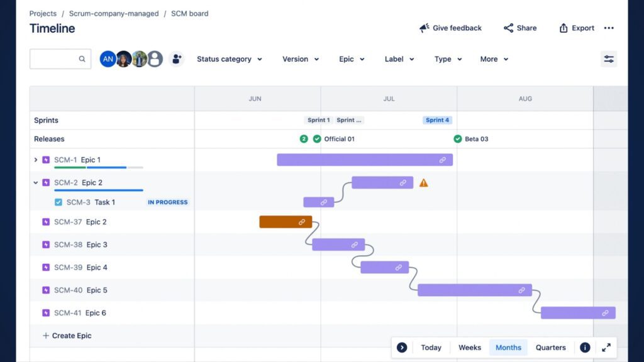
Task: Click Create Epic
Action: pos(67,336)
